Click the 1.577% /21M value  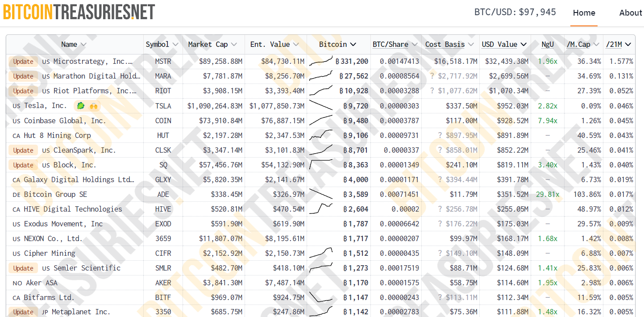coord(621,61)
